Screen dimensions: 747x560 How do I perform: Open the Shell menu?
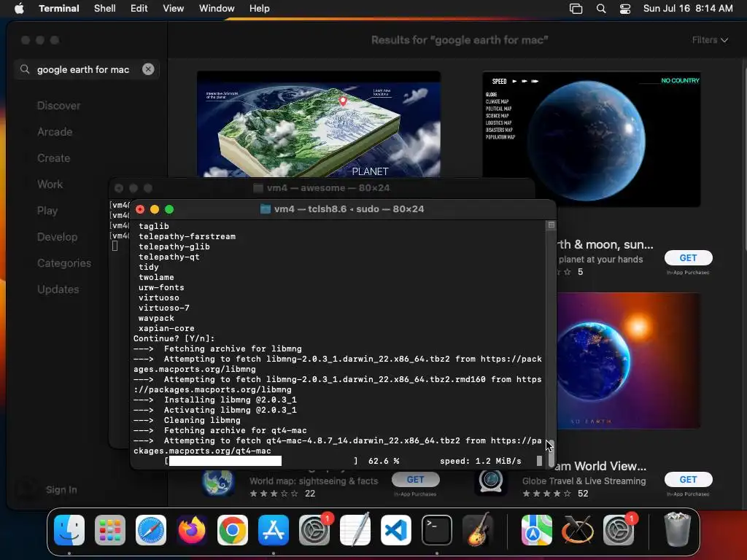click(x=105, y=9)
